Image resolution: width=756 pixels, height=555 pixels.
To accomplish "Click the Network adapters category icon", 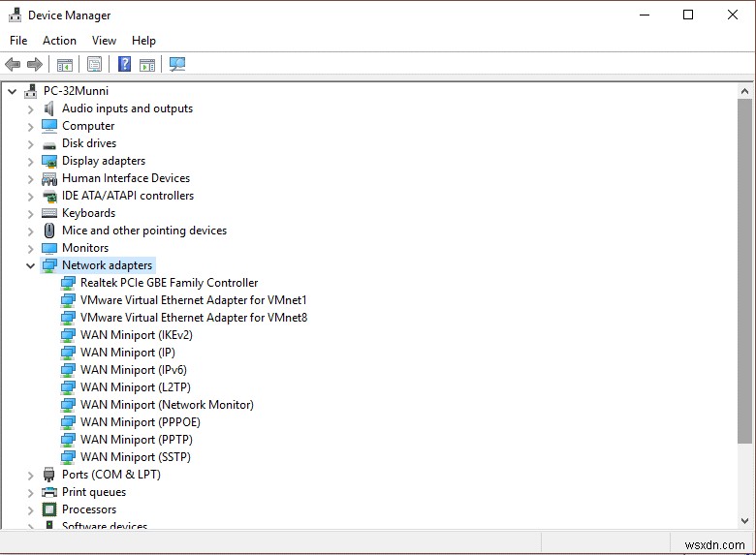I will click(49, 265).
